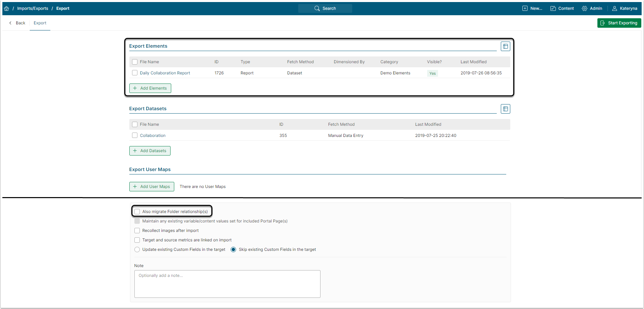Click into the Note text field
The image size is (644, 309).
coord(227,284)
